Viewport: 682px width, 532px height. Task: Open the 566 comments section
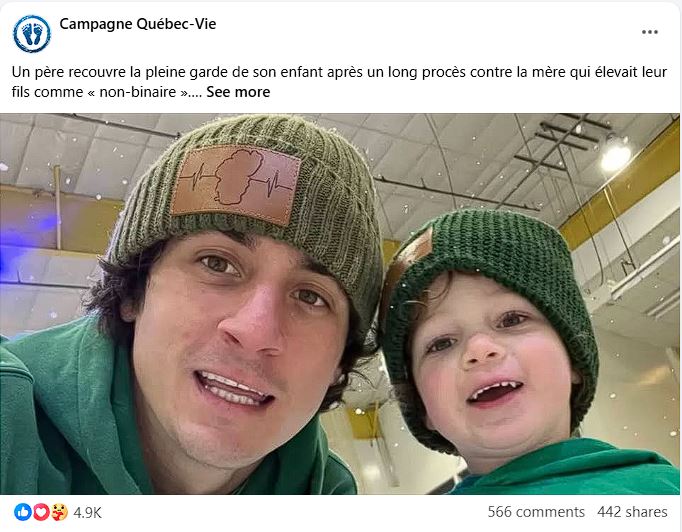[536, 512]
